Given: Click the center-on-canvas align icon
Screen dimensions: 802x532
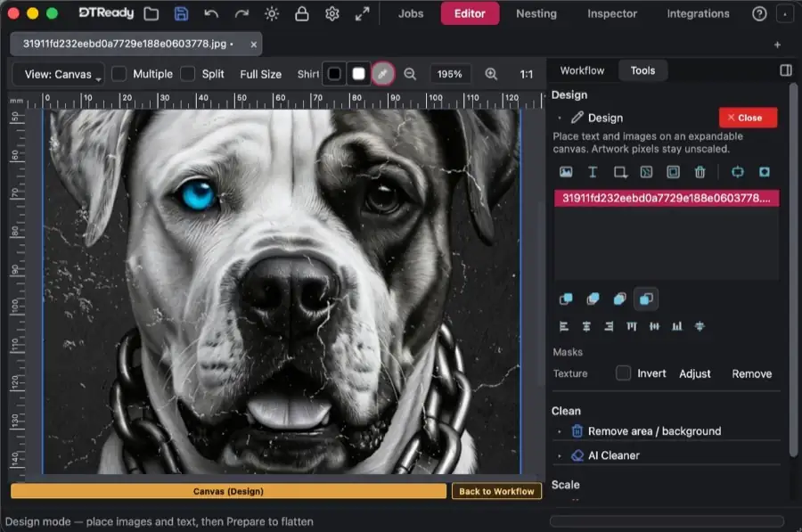Looking at the screenshot, I should click(700, 326).
